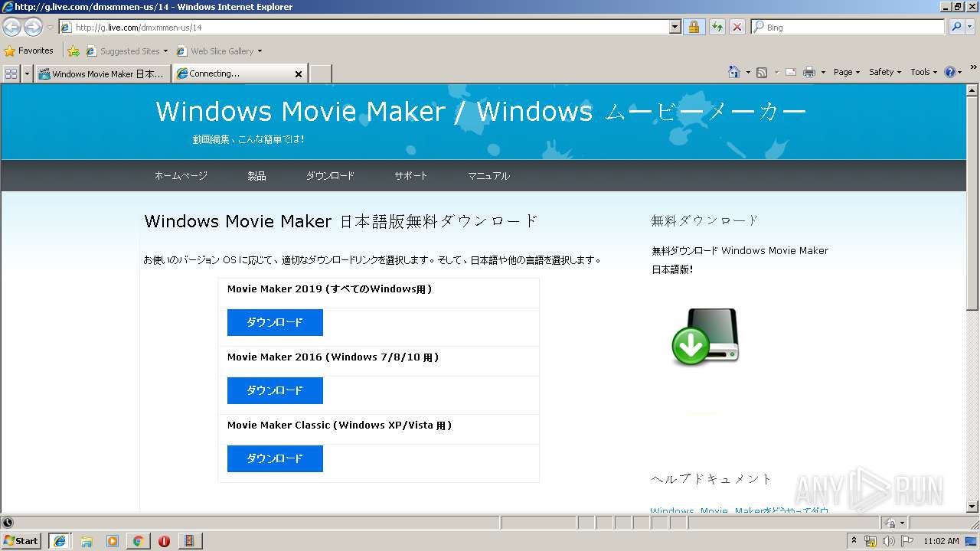The width and height of the screenshot is (980, 551).
Task: Open Opera taskbar icon
Action: [164, 541]
